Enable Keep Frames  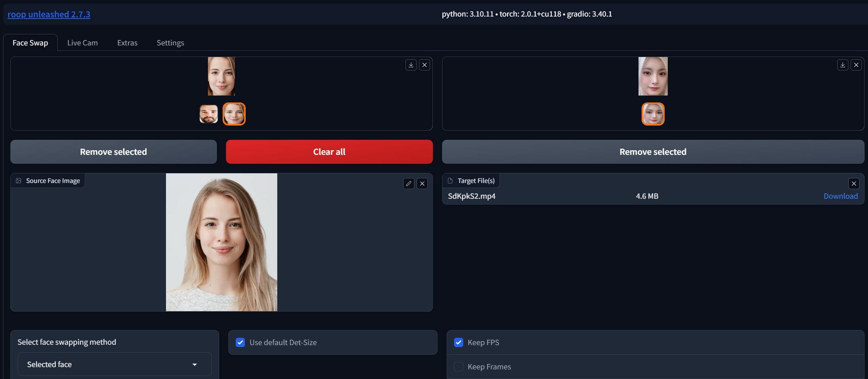458,367
